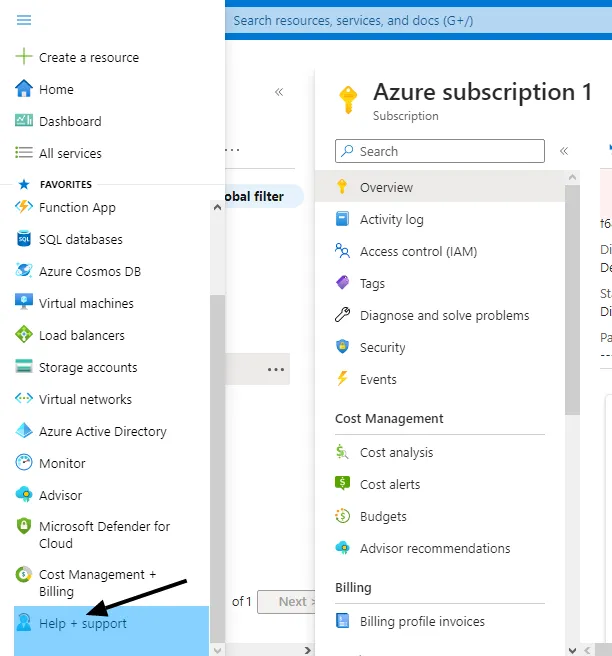This screenshot has width=612, height=656.
Task: Click the Azure Cosmos DB planet icon
Action: click(x=24, y=271)
